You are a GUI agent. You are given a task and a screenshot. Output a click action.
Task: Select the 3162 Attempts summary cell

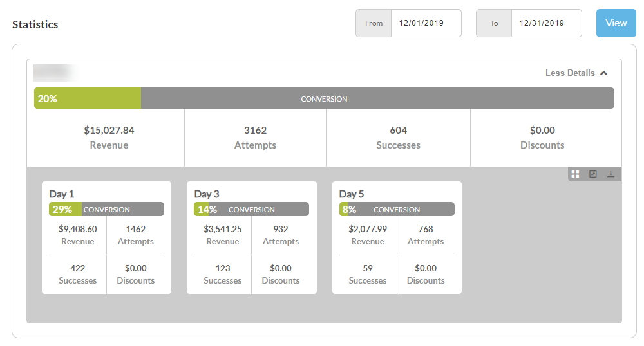click(x=256, y=138)
